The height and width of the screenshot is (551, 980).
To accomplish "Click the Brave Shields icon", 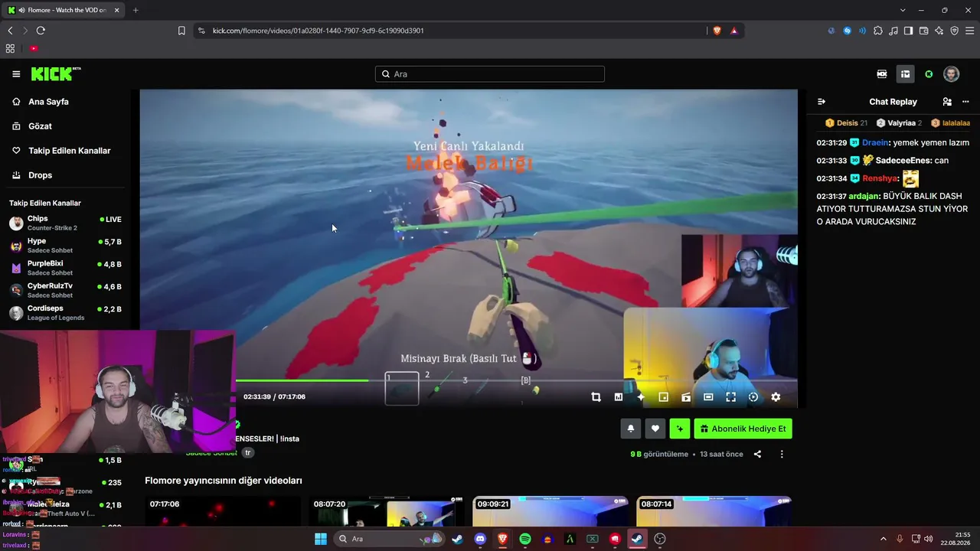I will point(717,31).
